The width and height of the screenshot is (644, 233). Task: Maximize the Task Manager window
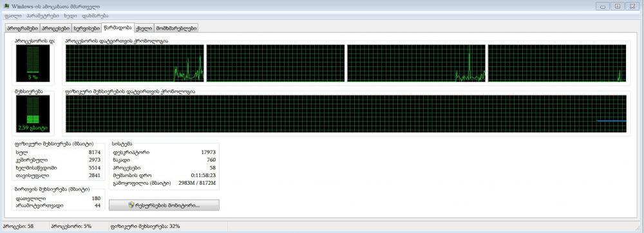[x=617, y=6]
